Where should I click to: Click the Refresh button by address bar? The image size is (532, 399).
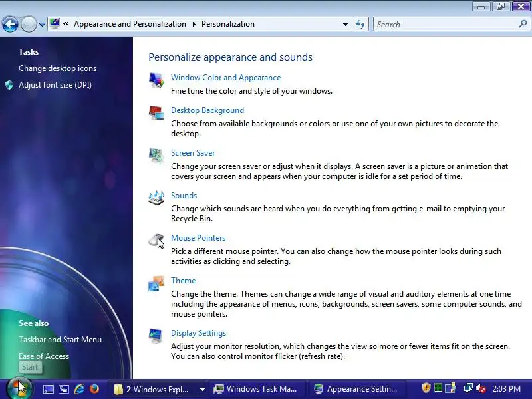360,25
